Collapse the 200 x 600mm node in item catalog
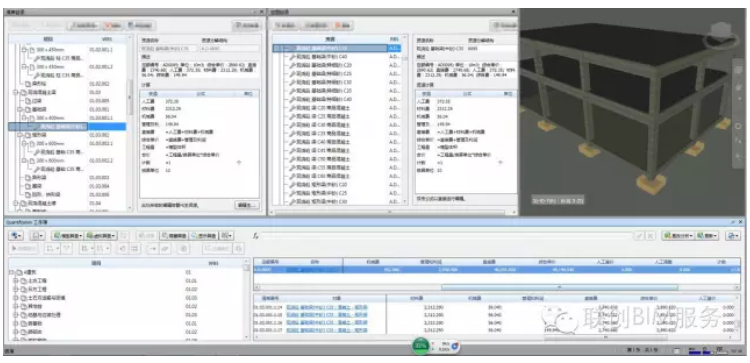 24,143
